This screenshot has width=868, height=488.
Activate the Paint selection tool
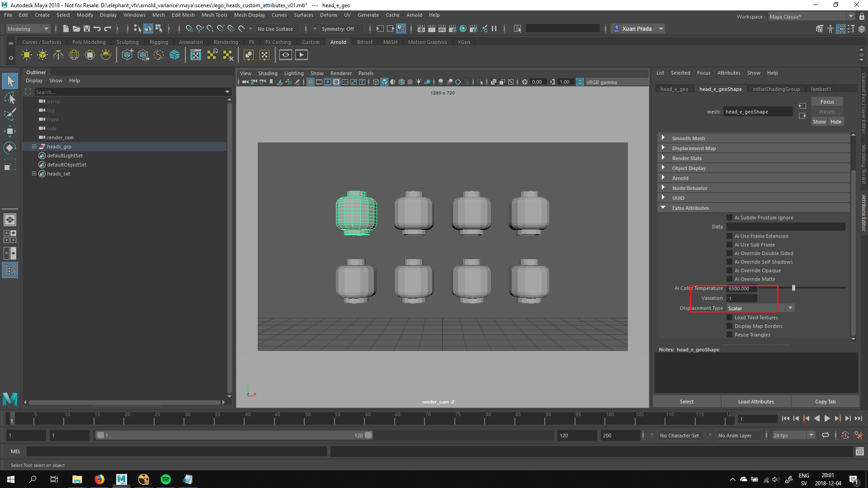(x=10, y=114)
